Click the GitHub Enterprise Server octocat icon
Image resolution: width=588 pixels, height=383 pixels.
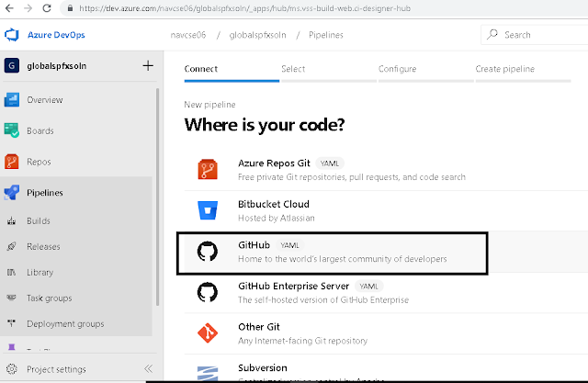pyautogui.click(x=208, y=292)
